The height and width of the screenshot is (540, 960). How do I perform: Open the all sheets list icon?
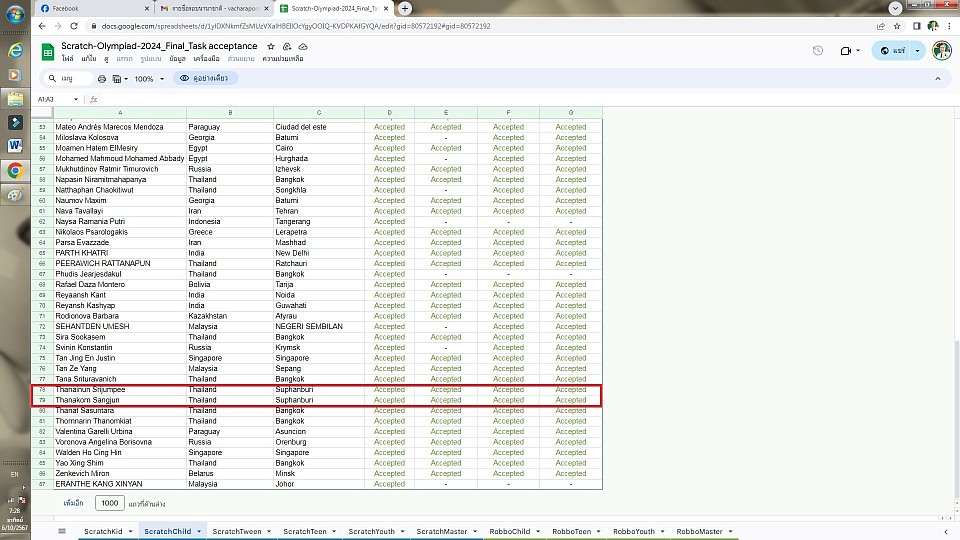coord(62,531)
